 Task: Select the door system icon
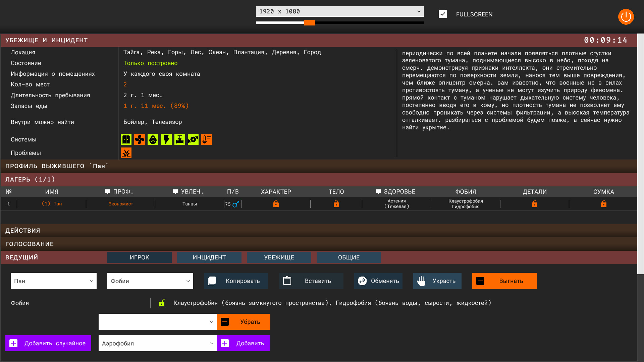[x=126, y=139]
